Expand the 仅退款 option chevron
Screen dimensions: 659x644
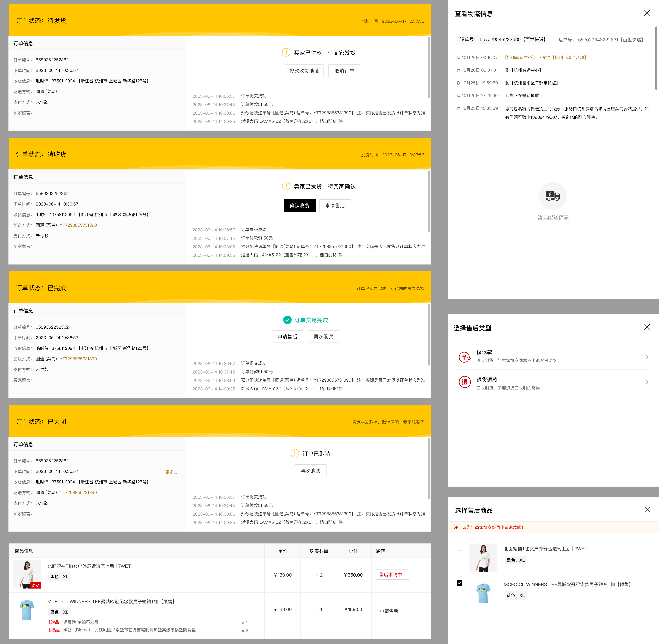point(647,357)
